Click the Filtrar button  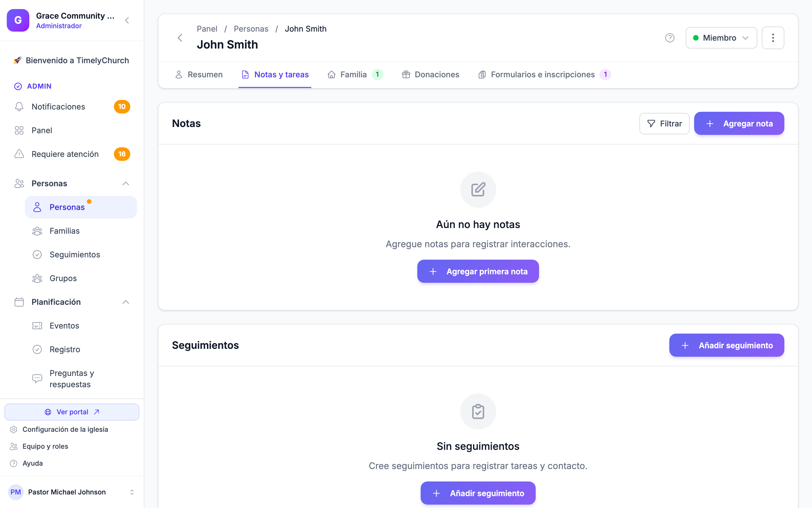point(664,124)
